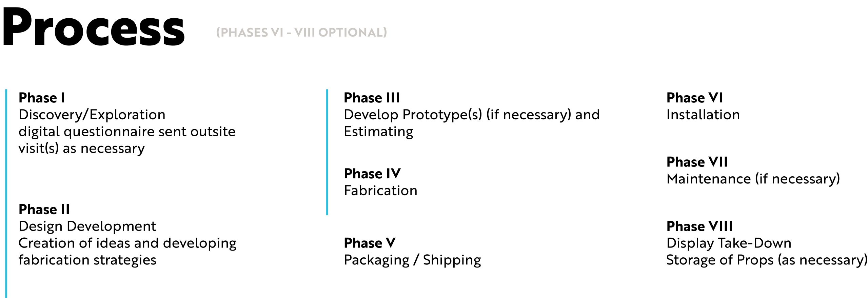Select the "(PHASES VI - VIII OPTIONAL)" subtitle
This screenshot has height=298, width=868.
coord(301,33)
